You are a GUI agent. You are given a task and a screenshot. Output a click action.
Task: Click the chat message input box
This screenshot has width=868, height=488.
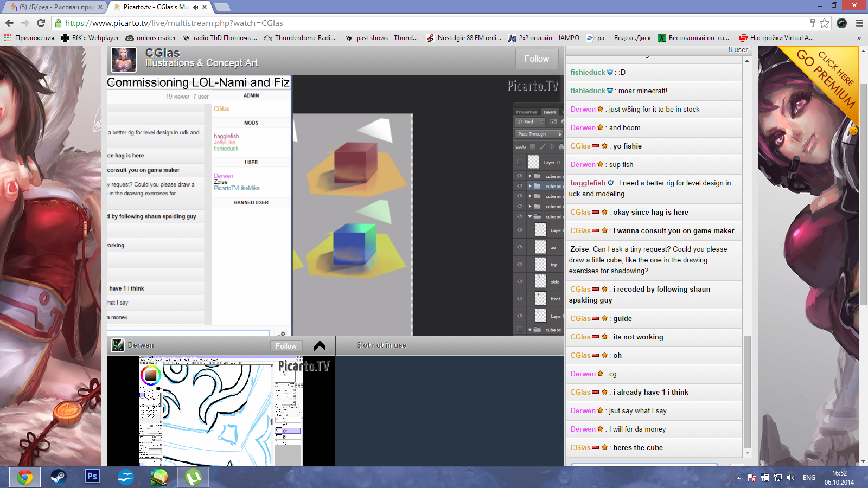point(644,465)
